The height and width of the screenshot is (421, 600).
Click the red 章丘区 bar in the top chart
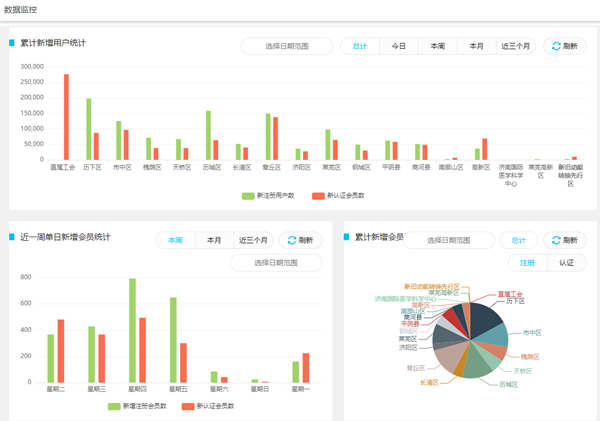pyautogui.click(x=276, y=138)
